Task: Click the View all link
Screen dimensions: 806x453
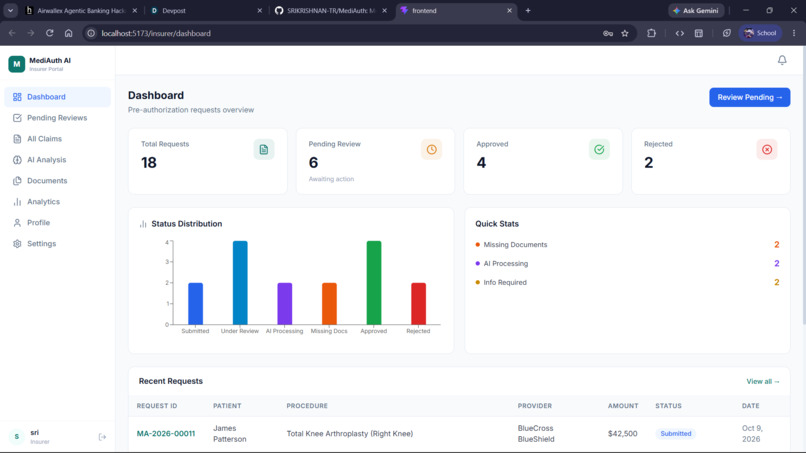Action: (x=763, y=382)
